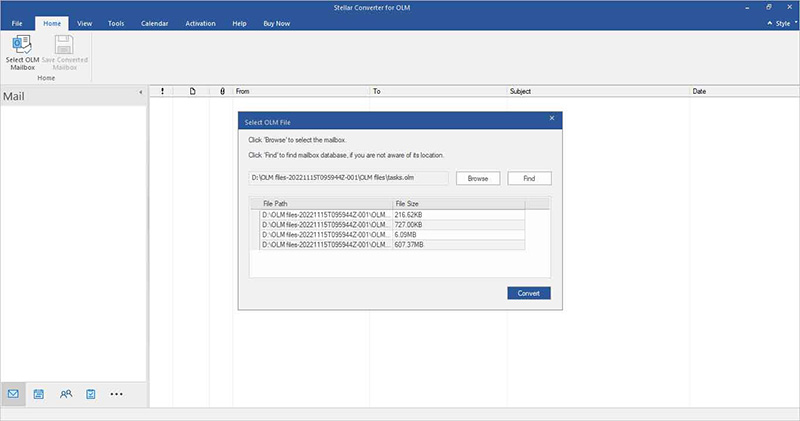Show more navigation options (three dots)
This screenshot has height=421, width=800.
point(116,394)
